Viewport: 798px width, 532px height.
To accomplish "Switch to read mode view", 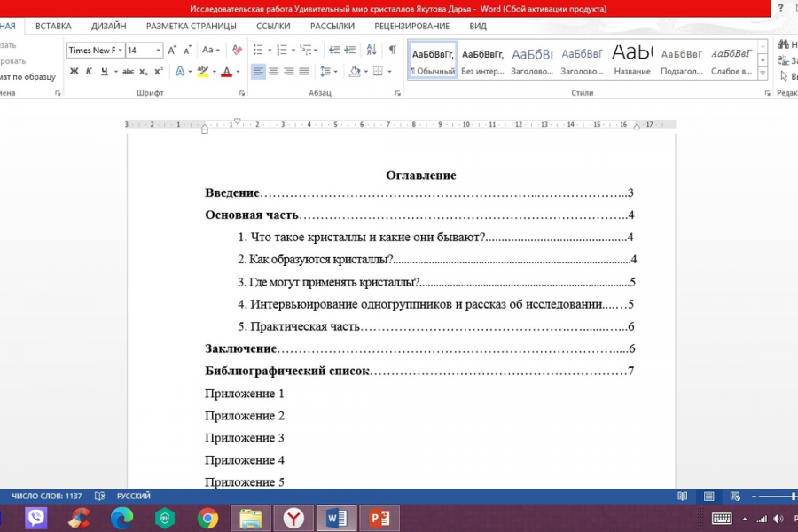I will click(683, 496).
